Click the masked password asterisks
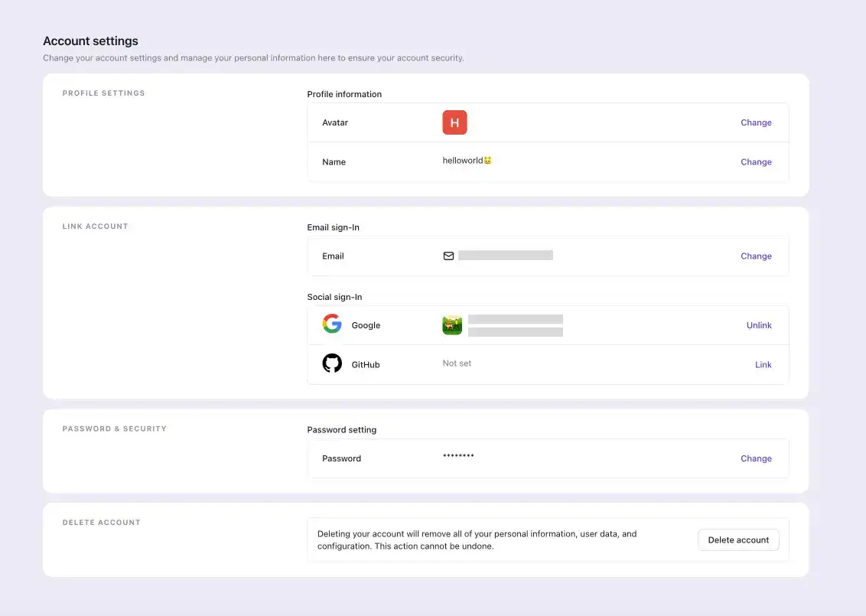Viewport: 866px width, 616px height. [x=458, y=457]
